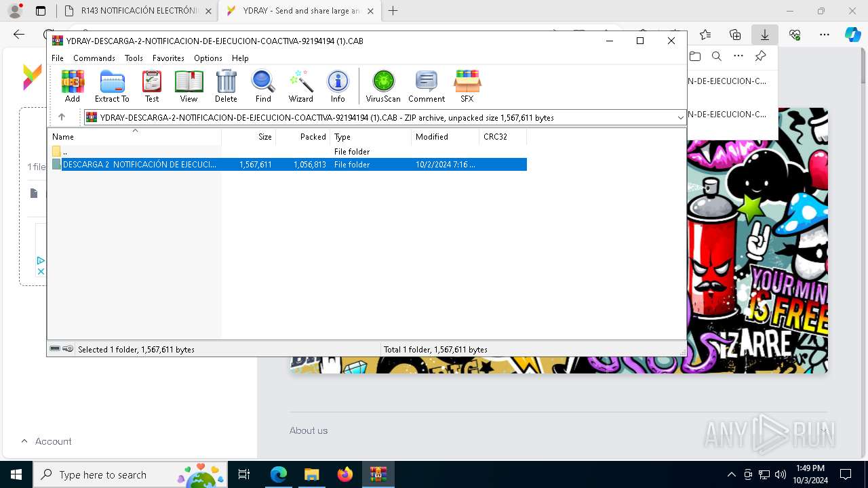
Task: Sort by the Name column header
Action: (134, 137)
